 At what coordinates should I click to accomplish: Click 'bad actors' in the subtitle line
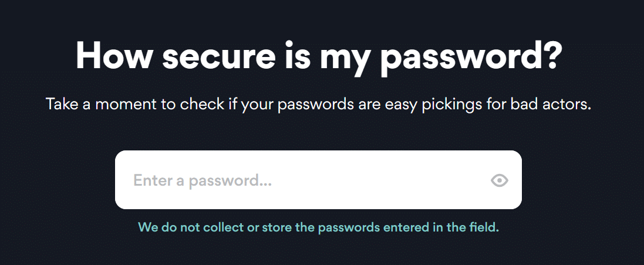(x=551, y=104)
